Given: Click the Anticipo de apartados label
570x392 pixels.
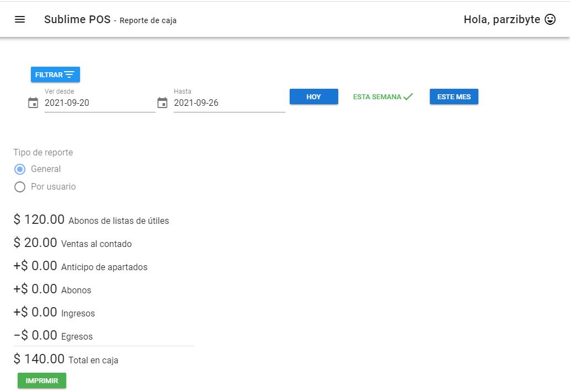Looking at the screenshot, I should 104,267.
